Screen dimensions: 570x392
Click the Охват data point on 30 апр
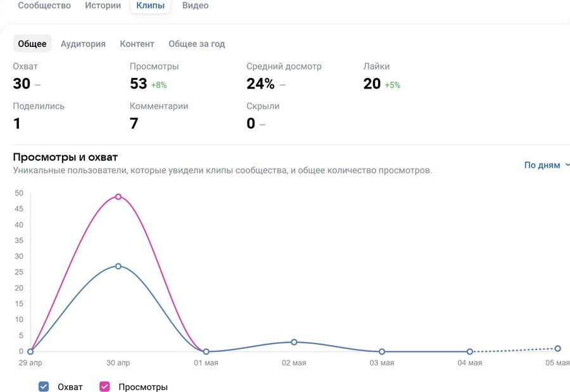point(118,266)
